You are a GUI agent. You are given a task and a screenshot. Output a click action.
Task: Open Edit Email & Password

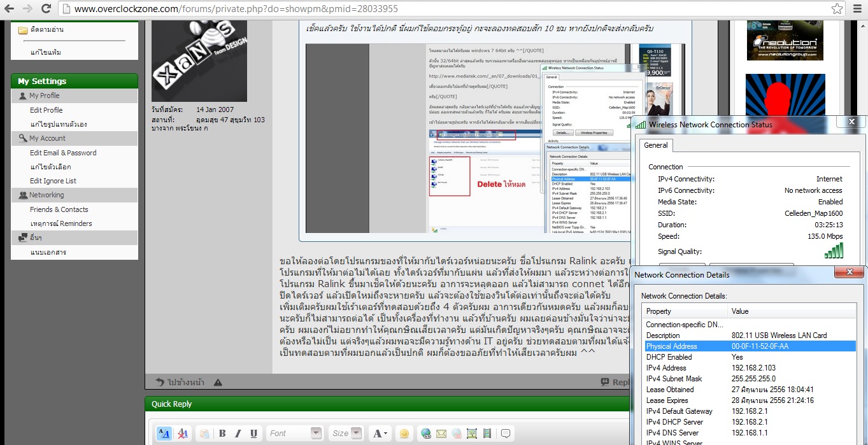point(63,153)
